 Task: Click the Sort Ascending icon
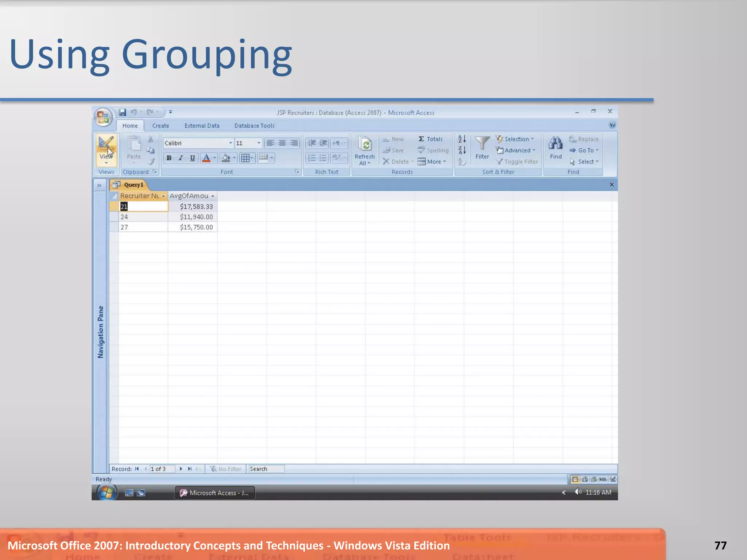[462, 139]
